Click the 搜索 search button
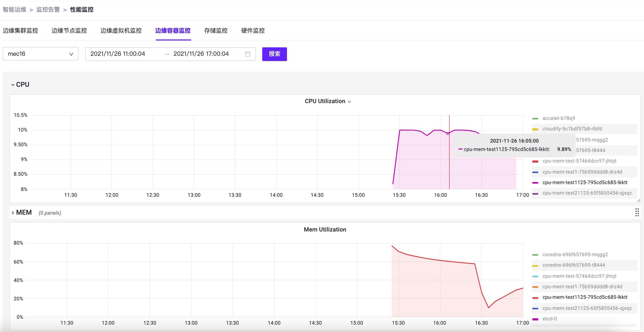 pos(274,54)
